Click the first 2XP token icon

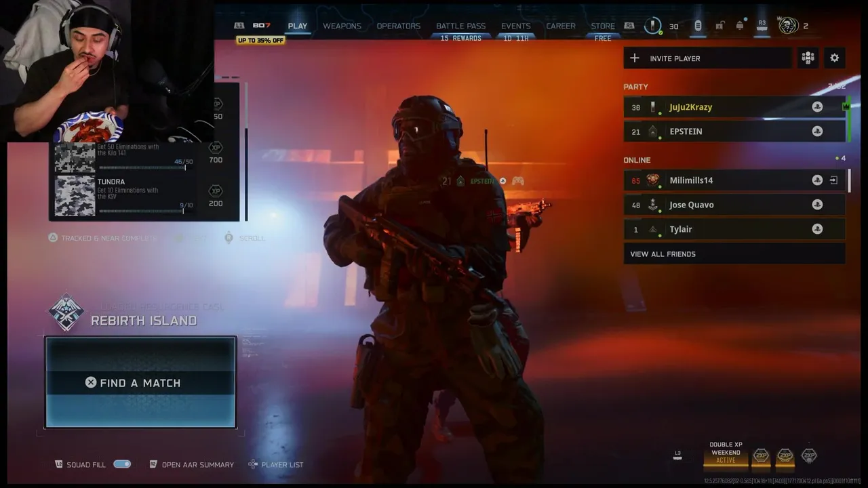(x=761, y=455)
